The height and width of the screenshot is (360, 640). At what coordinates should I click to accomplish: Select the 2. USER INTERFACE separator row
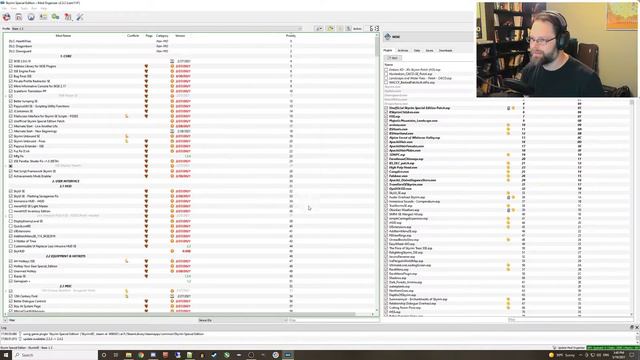pos(66,181)
